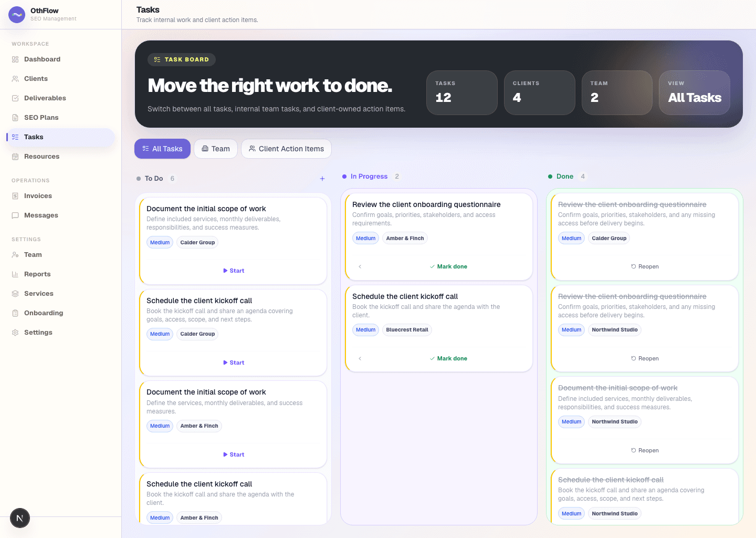This screenshot has width=756, height=538.
Task: Click the In Progress column header
Action: 369,177
